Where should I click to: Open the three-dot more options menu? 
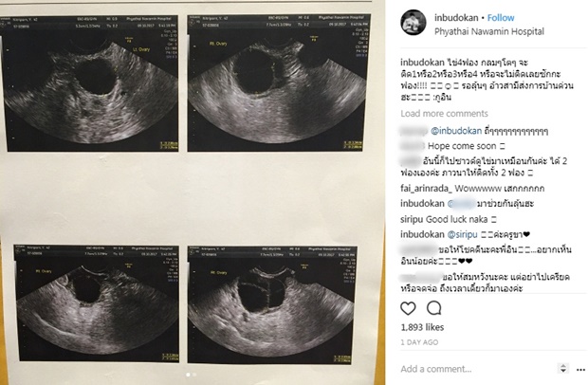point(580,370)
